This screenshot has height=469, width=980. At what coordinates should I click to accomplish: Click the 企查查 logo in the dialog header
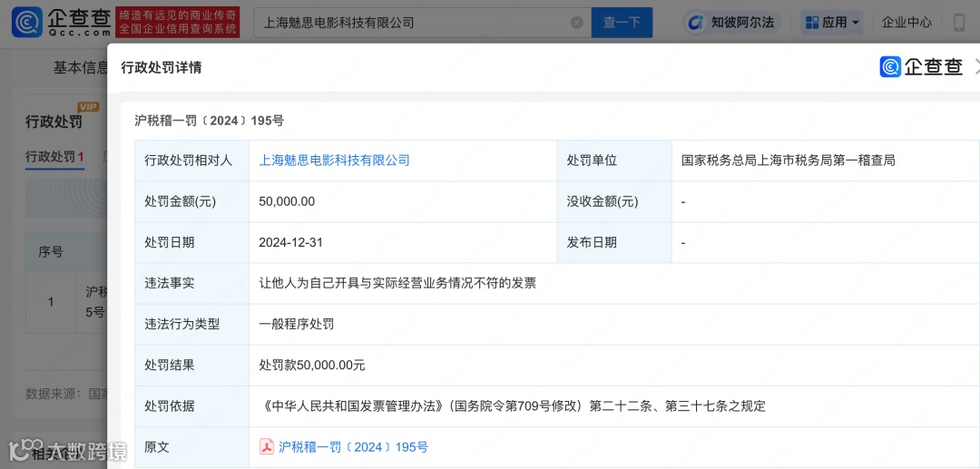tap(922, 67)
